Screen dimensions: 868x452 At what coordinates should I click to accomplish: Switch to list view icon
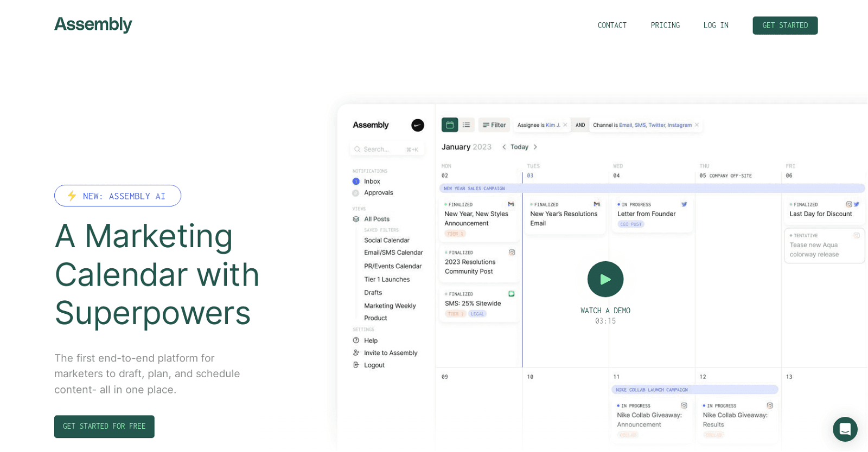467,125
